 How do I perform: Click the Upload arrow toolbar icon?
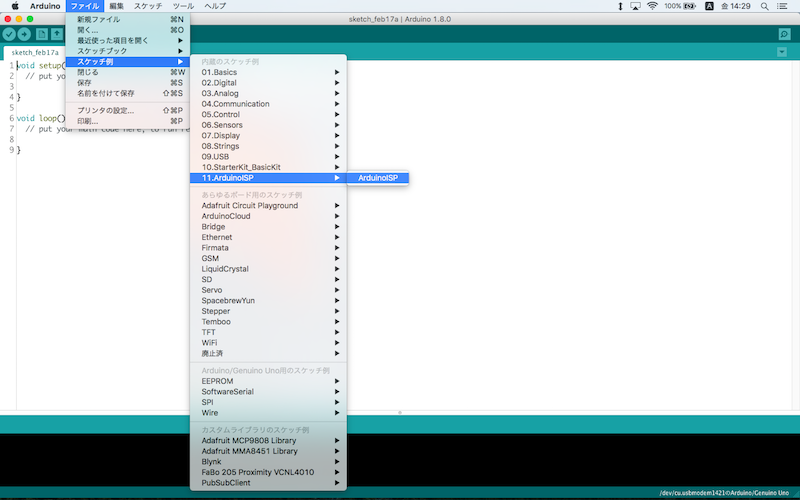[x=24, y=34]
